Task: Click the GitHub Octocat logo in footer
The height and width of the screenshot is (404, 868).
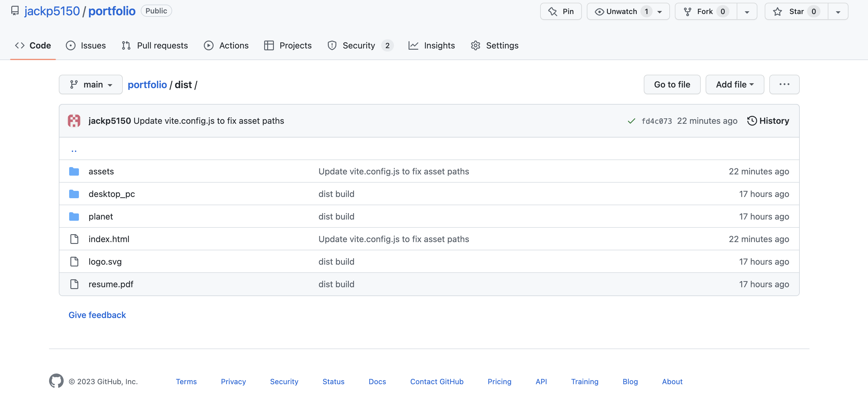Action: click(x=56, y=381)
